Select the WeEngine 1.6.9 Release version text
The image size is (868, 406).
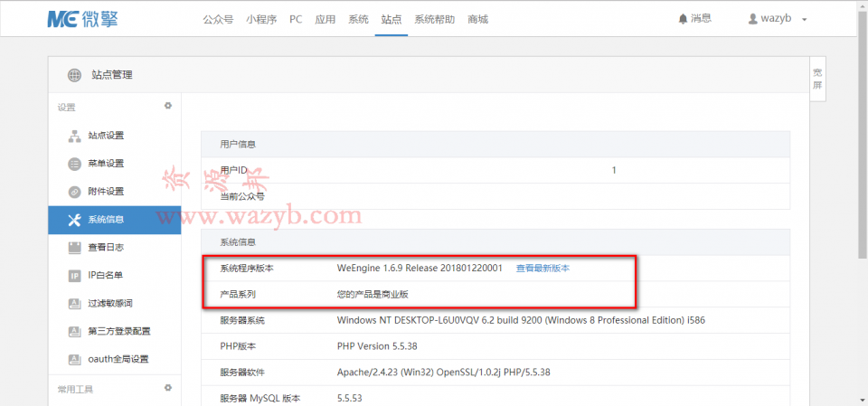tap(420, 268)
